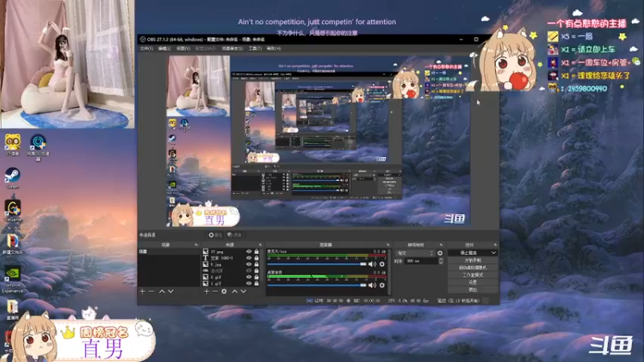Expand the transition type combo box
This screenshot has width=644, height=362.
415,253
